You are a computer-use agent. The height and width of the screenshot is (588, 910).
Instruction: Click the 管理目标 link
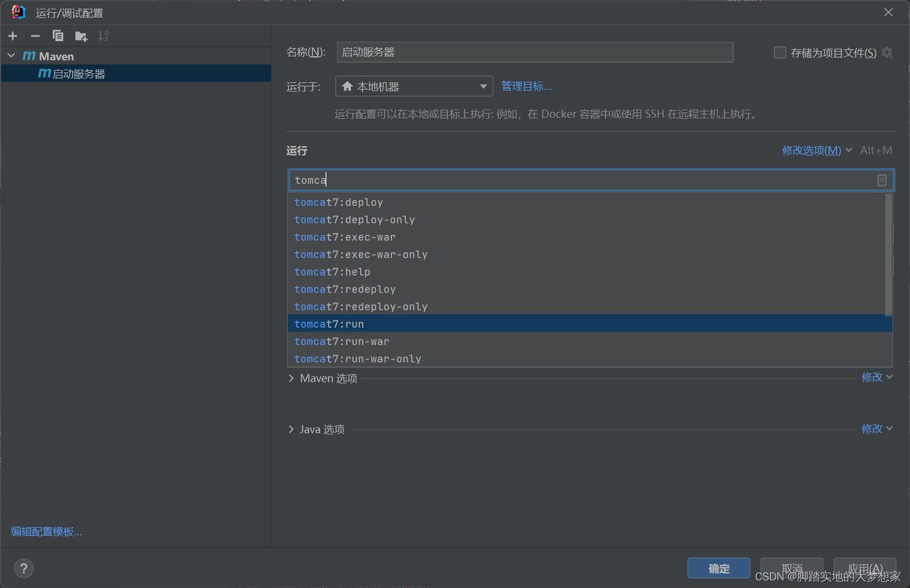tap(526, 86)
